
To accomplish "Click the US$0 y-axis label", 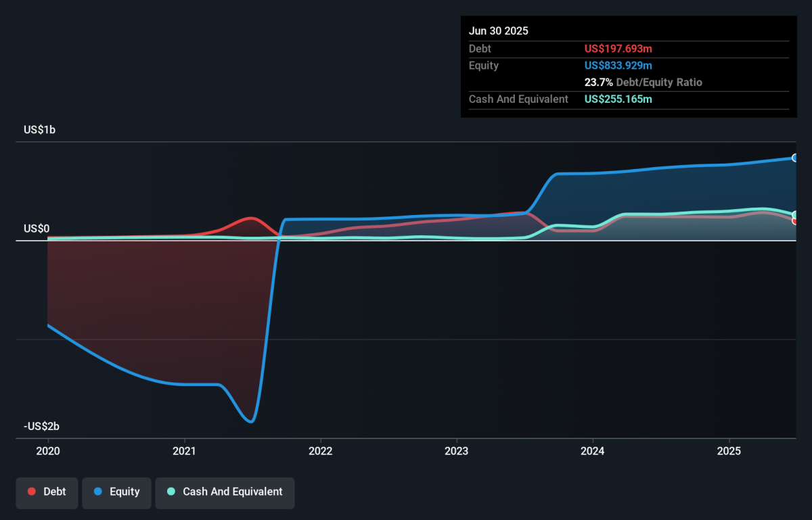I will click(37, 229).
